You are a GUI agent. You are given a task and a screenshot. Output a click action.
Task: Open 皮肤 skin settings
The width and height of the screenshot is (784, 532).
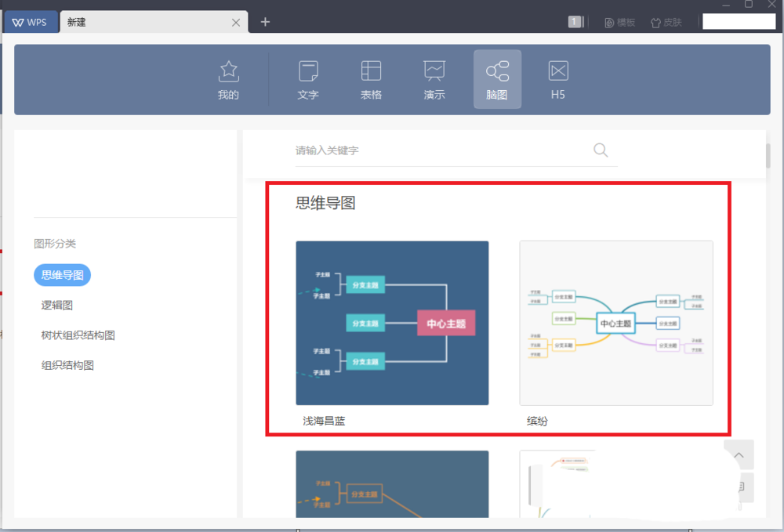coord(666,23)
